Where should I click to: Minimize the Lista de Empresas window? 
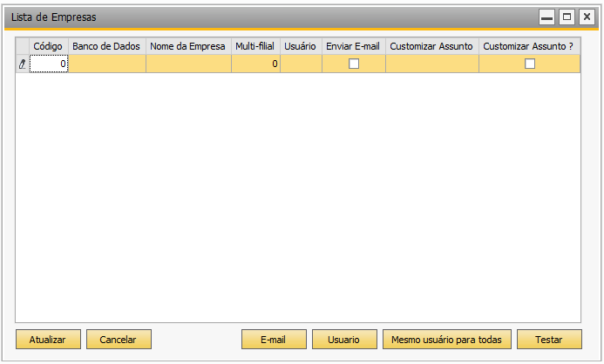[546, 17]
